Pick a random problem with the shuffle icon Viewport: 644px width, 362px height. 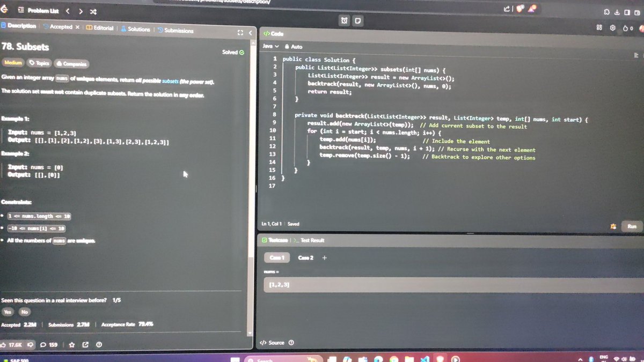click(93, 11)
